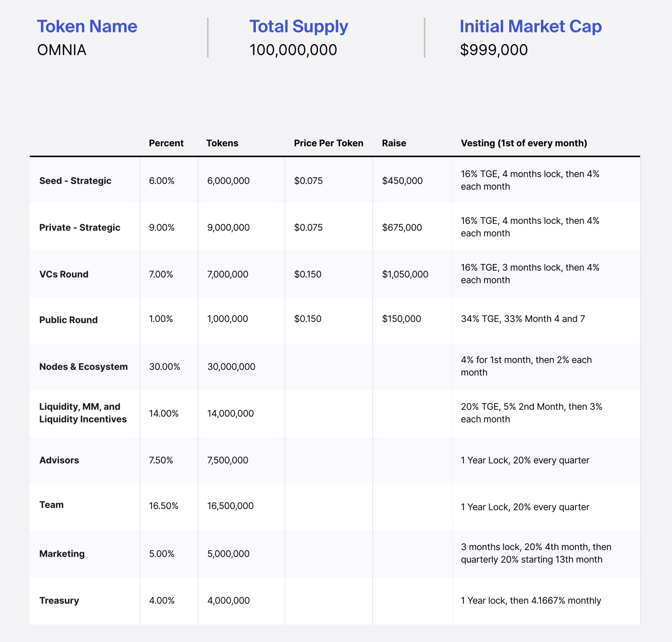The height and width of the screenshot is (642, 672).
Task: Click the 100,000,000 total supply value
Action: (x=293, y=50)
